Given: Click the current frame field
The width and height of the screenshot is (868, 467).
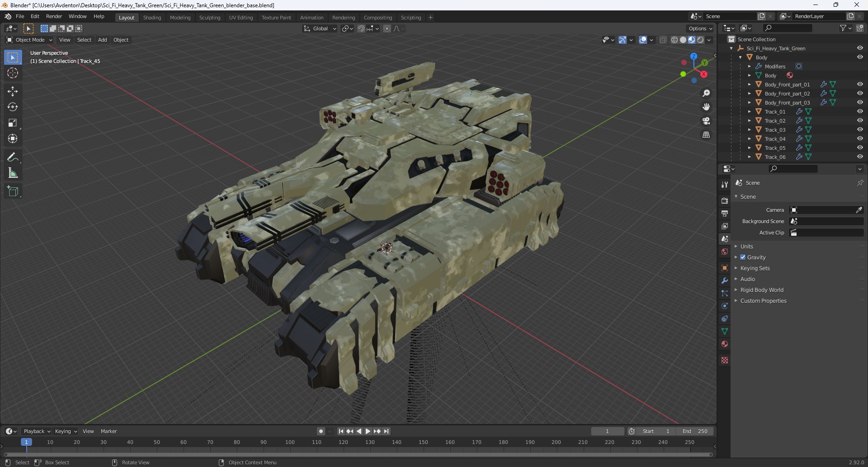Looking at the screenshot, I should point(607,431).
